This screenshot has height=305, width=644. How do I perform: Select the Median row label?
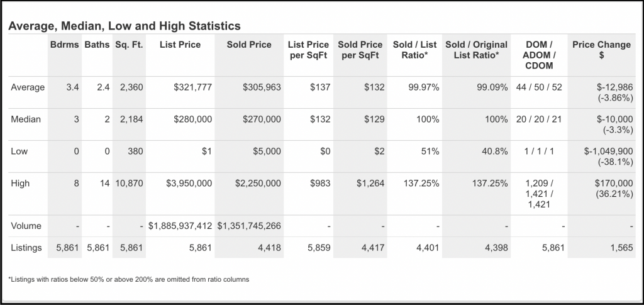[26, 119]
